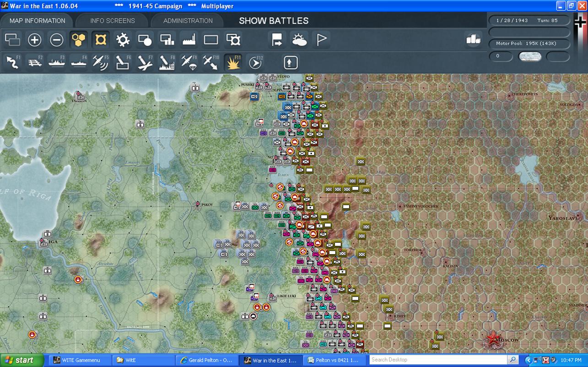
Task: Click the Search Desktop input field
Action: point(439,360)
